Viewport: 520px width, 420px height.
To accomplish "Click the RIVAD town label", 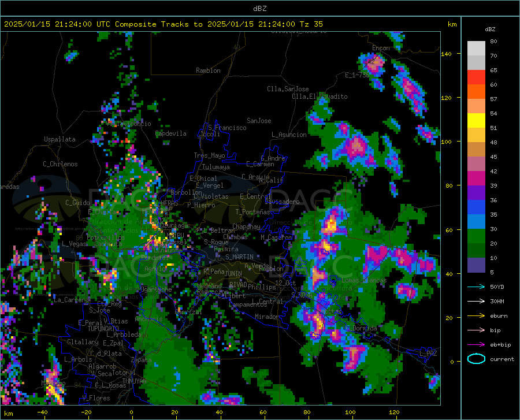I will coord(238,284).
